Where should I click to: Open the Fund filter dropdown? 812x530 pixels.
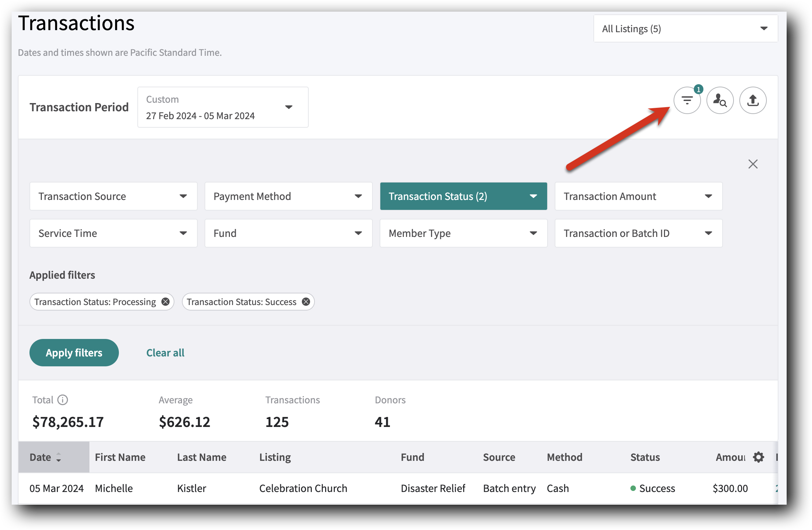[288, 233]
